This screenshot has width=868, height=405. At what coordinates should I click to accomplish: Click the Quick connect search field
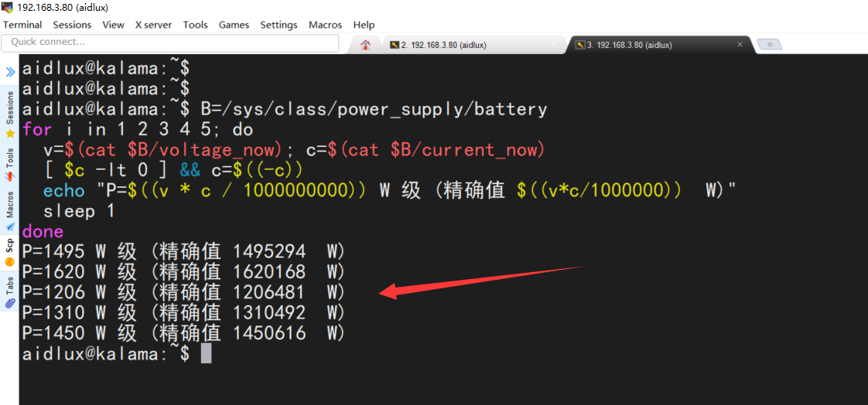click(170, 43)
